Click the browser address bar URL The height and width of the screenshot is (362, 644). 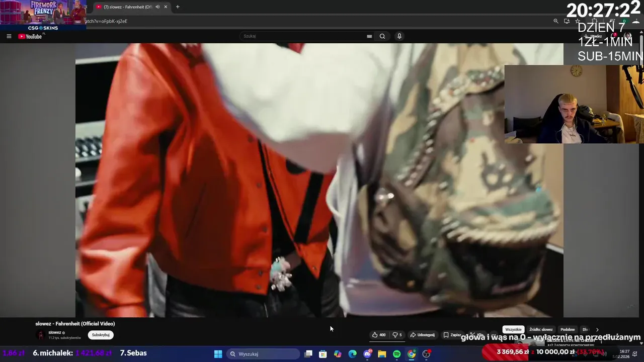106,21
